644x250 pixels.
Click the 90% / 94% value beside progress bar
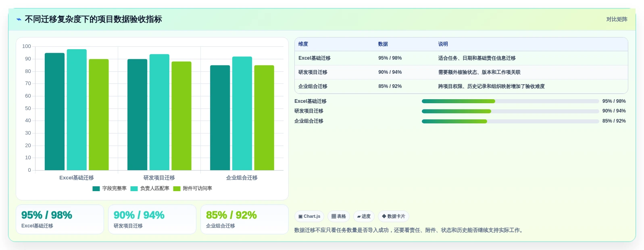(614, 111)
